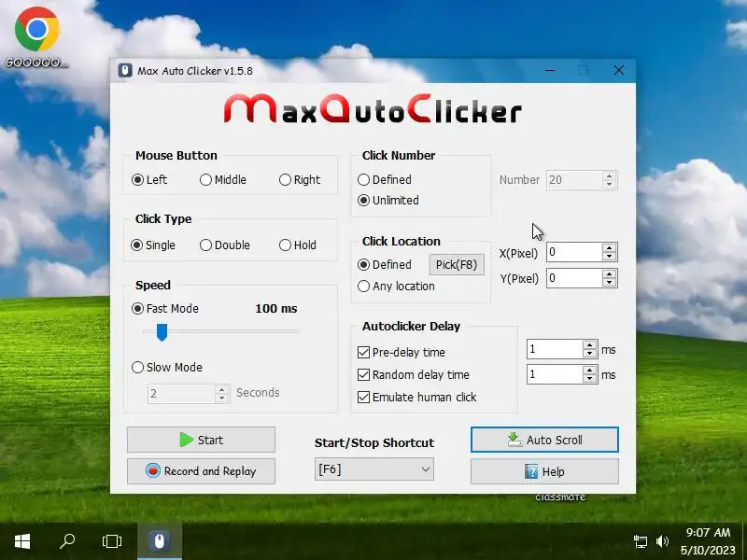Decrease Y(Pixel) value with down arrow

click(610, 283)
